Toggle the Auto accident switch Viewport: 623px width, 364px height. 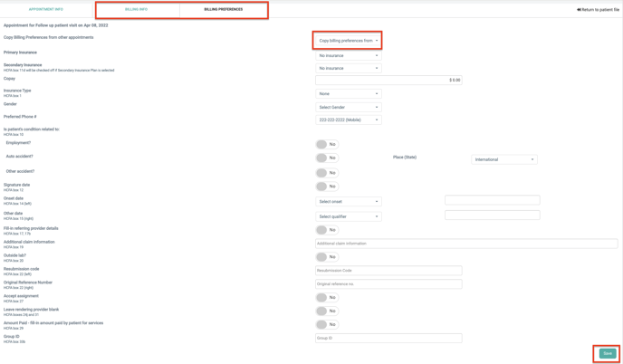tap(322, 158)
